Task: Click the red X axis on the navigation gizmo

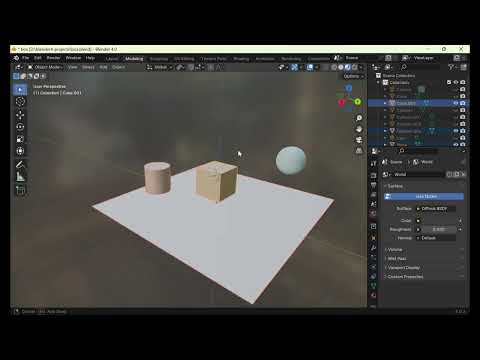Action: click(x=341, y=102)
